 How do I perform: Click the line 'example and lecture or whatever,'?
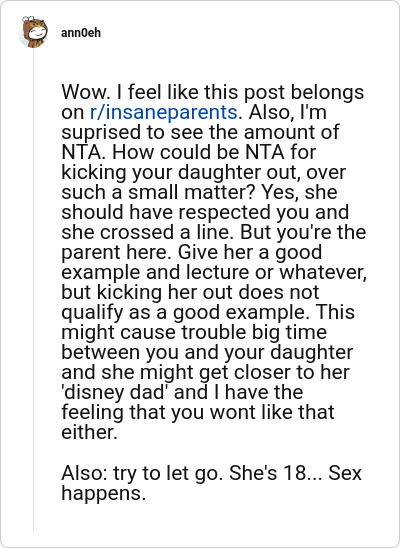tap(214, 272)
